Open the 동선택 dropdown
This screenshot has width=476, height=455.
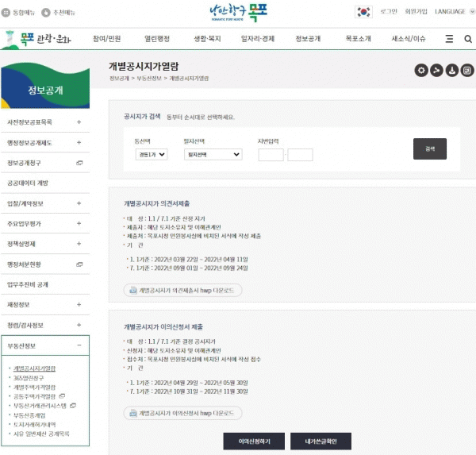click(x=151, y=155)
